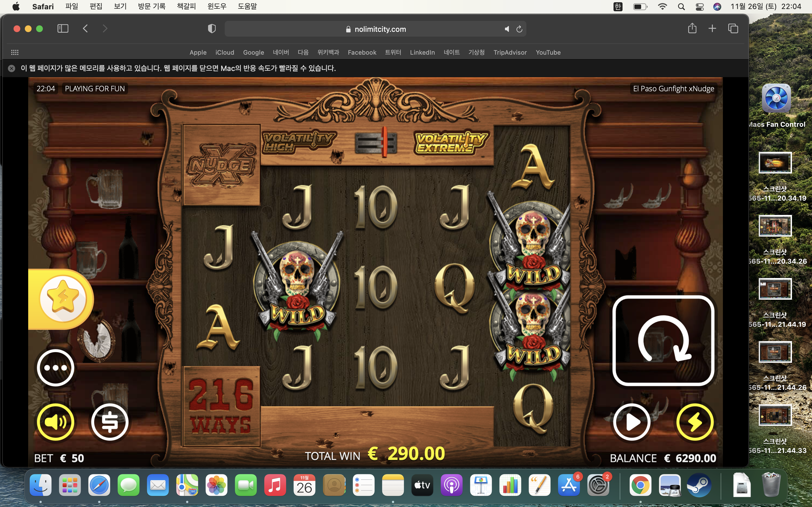Open the autoplay play-circle button

pos(632,422)
